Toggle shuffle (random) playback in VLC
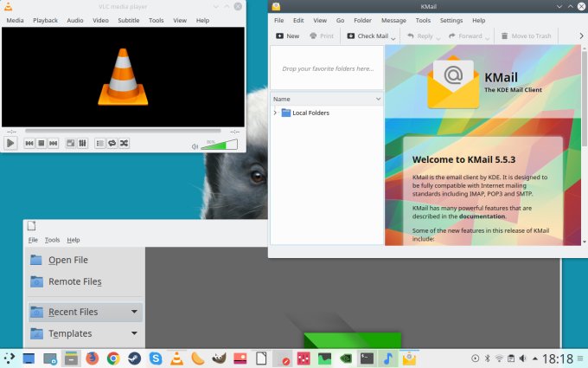The width and height of the screenshot is (588, 368). pos(124,143)
